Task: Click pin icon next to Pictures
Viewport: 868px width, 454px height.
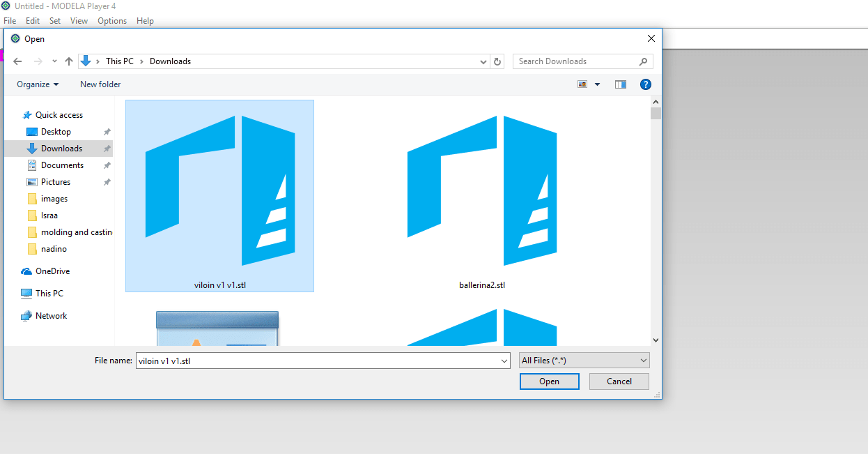Action: point(107,182)
